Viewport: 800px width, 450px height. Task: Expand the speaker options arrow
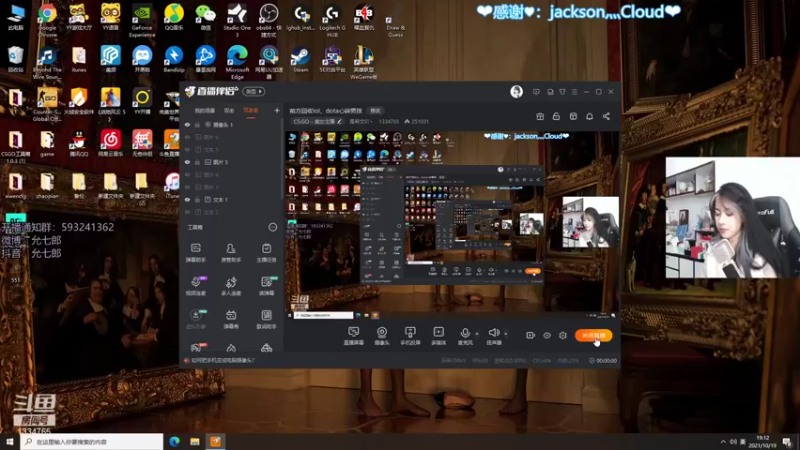506,334
